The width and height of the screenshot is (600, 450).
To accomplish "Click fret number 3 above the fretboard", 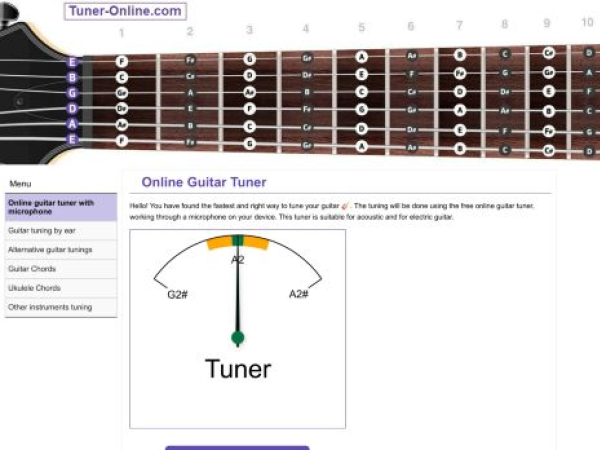I will point(249,29).
